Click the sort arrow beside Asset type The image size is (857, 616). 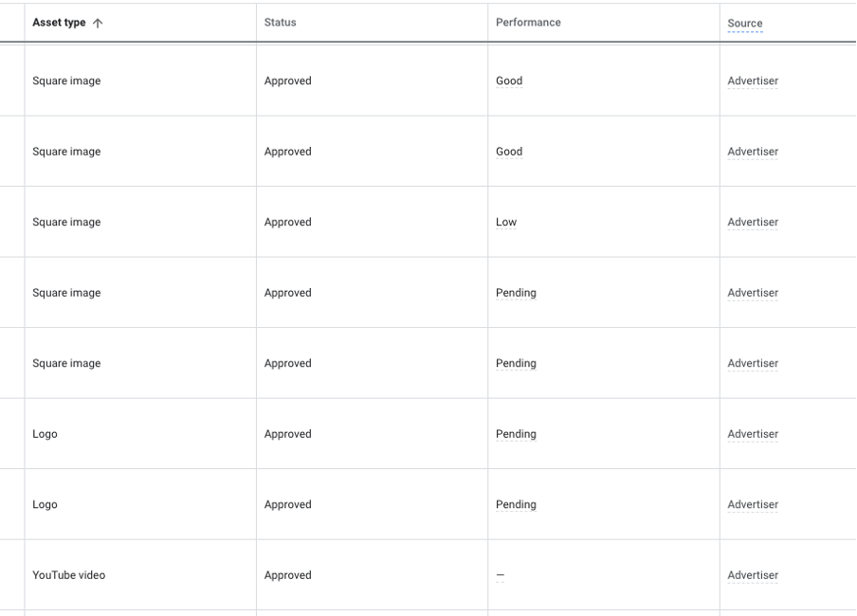click(x=98, y=23)
